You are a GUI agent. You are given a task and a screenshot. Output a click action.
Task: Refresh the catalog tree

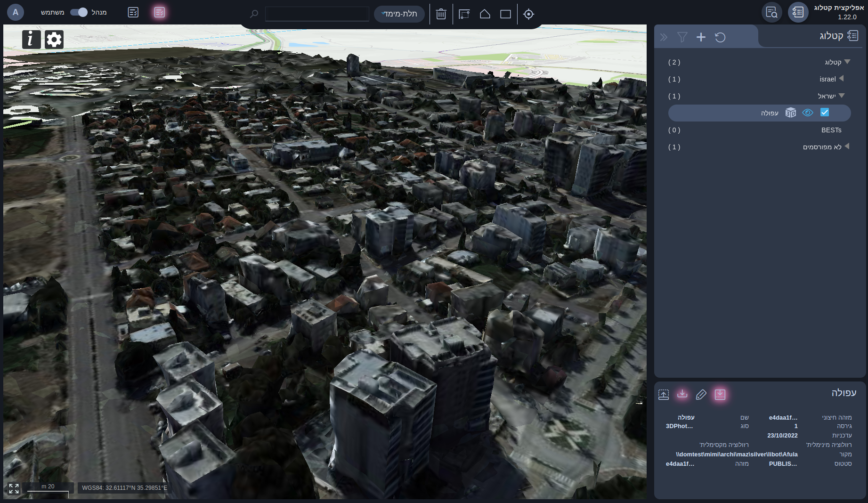tap(721, 37)
